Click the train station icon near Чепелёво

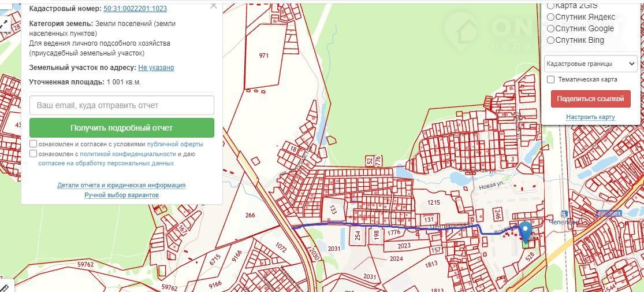[563, 213]
